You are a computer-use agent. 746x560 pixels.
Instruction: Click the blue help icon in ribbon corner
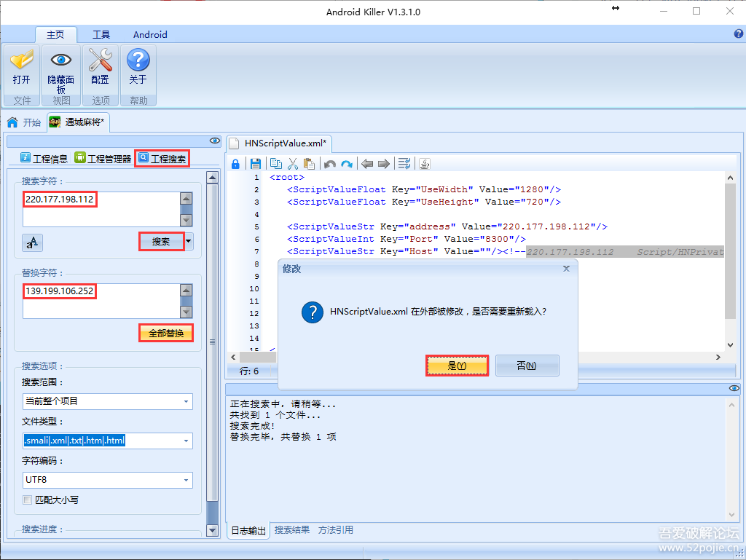[739, 33]
